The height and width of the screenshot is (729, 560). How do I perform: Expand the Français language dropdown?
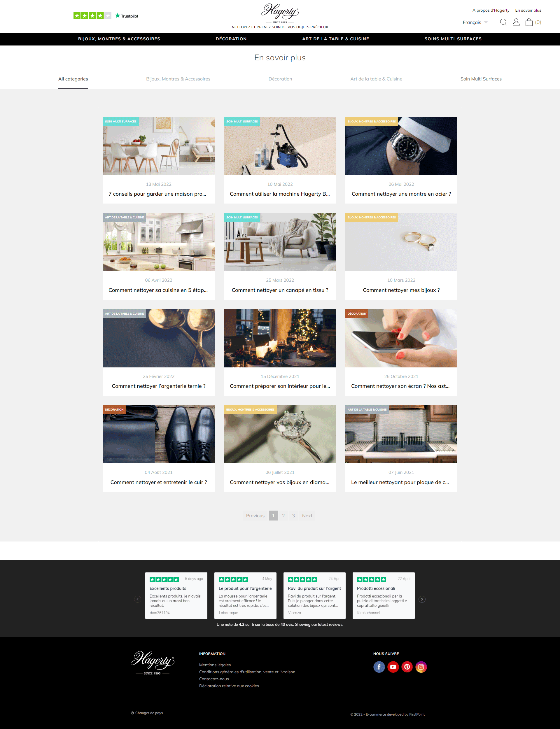pyautogui.click(x=475, y=22)
